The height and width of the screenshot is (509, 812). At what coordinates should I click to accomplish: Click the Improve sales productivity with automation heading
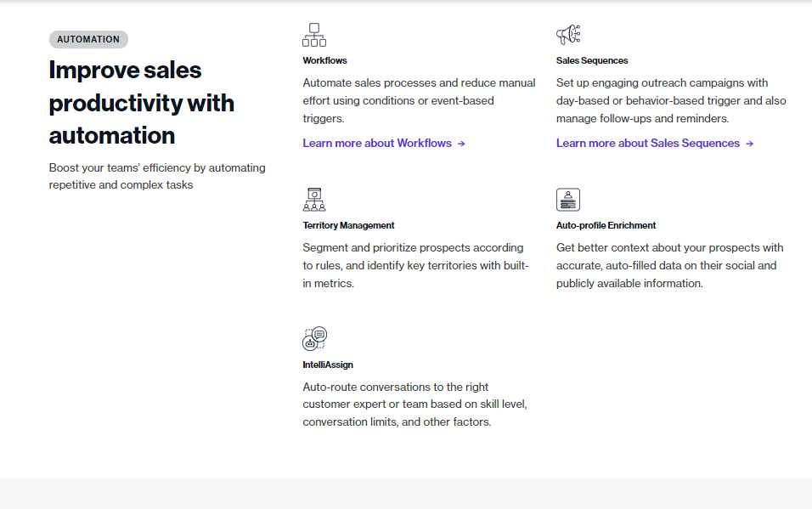point(142,103)
